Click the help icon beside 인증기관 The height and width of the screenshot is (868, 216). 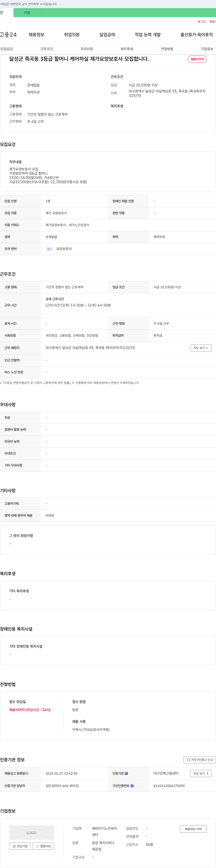click(x=126, y=773)
